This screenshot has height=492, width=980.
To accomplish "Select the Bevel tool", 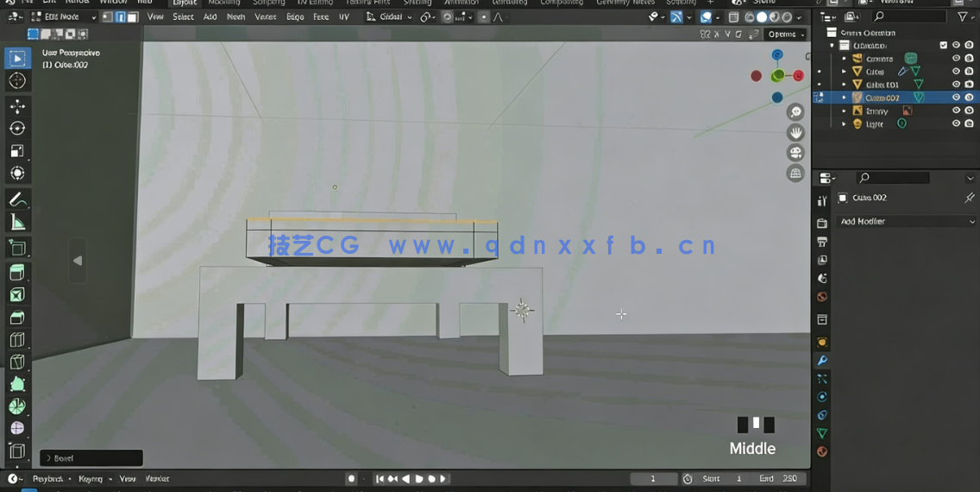I will [x=17, y=318].
